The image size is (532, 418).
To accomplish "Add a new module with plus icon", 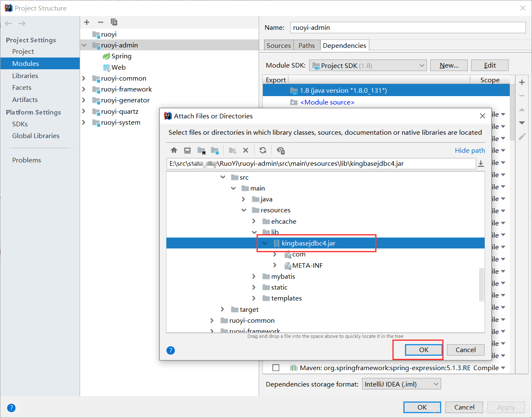I will coord(87,22).
